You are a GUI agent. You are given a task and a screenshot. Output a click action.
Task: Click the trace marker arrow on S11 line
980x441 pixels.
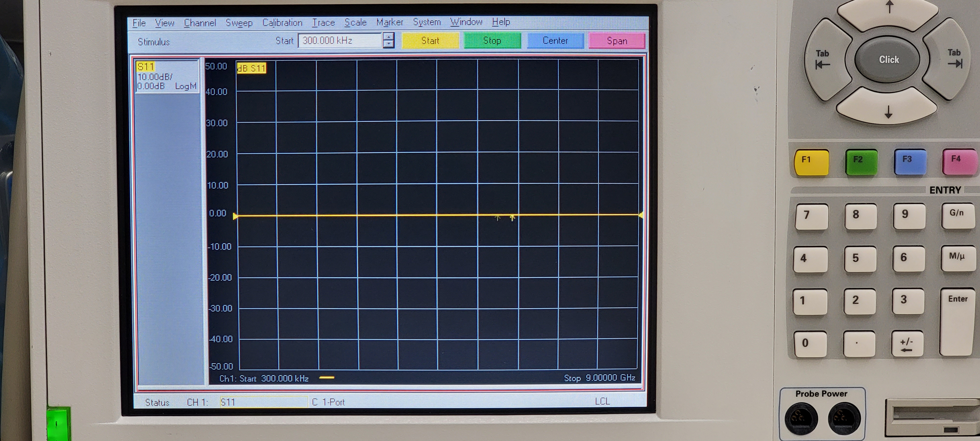tap(512, 218)
